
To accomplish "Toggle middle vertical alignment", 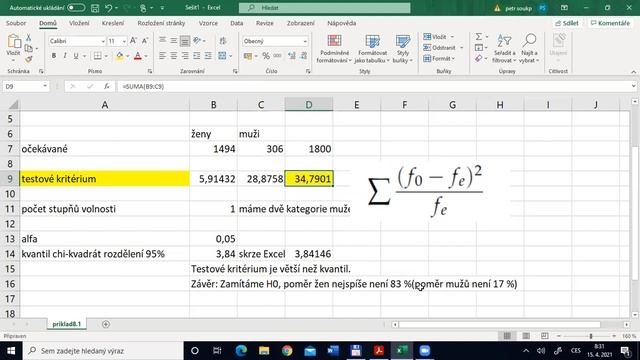I will pyautogui.click(x=173, y=41).
